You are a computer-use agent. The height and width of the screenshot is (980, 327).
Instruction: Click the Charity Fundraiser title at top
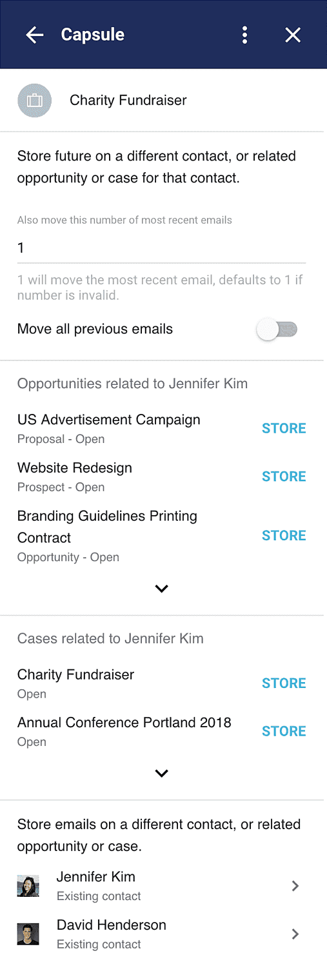pos(128,101)
